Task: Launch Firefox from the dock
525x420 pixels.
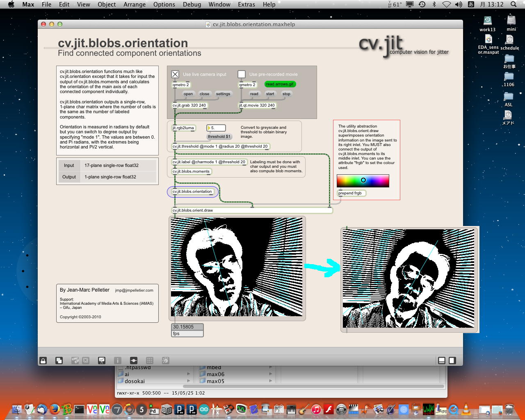Action: click(55, 409)
